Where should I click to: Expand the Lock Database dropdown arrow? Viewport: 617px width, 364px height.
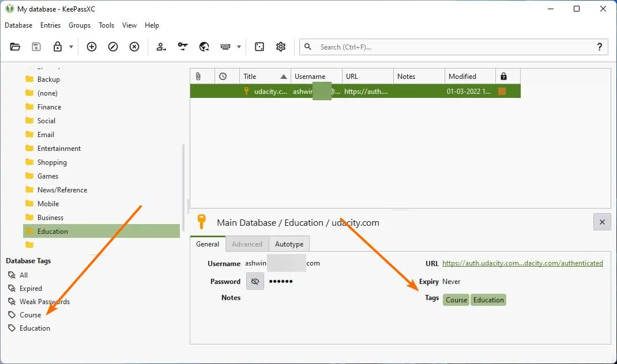pyautogui.click(x=71, y=47)
